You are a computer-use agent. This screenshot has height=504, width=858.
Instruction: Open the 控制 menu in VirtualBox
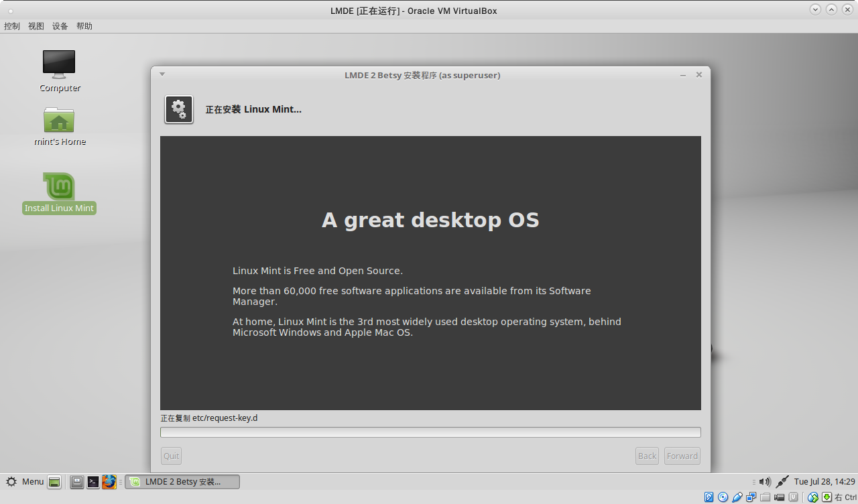(12, 26)
